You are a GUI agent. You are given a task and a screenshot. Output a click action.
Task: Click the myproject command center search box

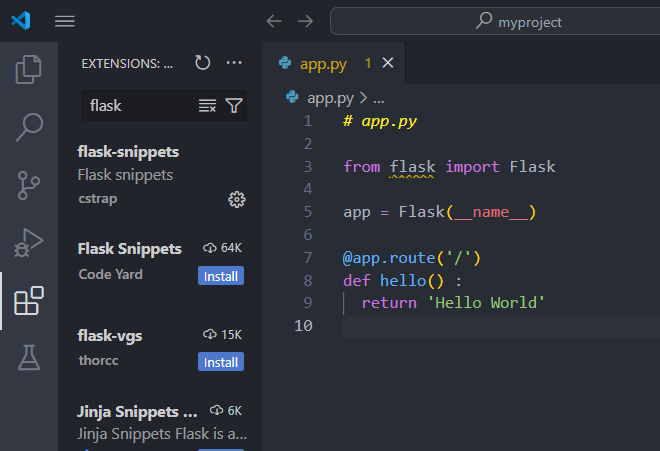[495, 21]
